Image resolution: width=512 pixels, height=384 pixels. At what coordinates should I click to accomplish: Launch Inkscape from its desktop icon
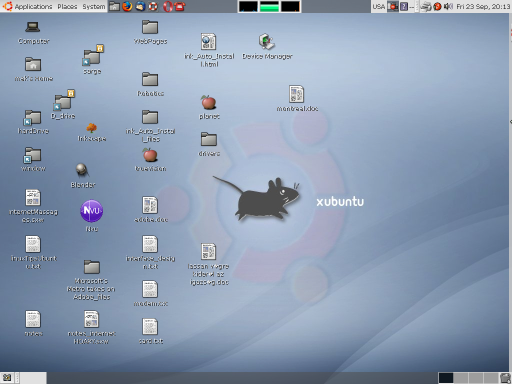pyautogui.click(x=92, y=132)
